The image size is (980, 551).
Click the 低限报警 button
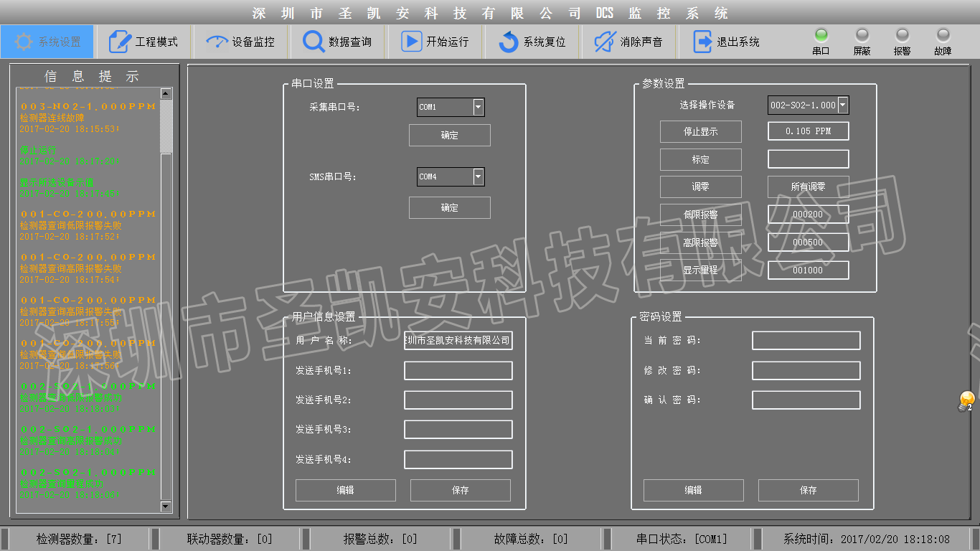(x=701, y=215)
